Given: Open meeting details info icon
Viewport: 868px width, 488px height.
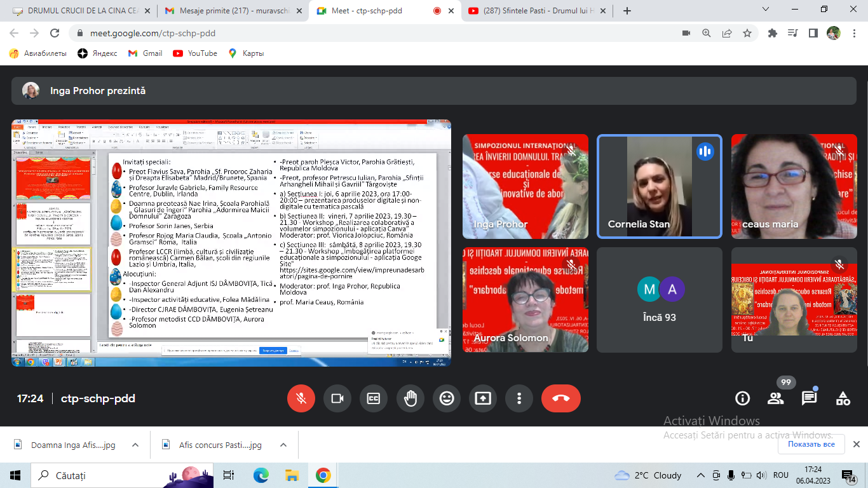Looking at the screenshot, I should tap(742, 398).
